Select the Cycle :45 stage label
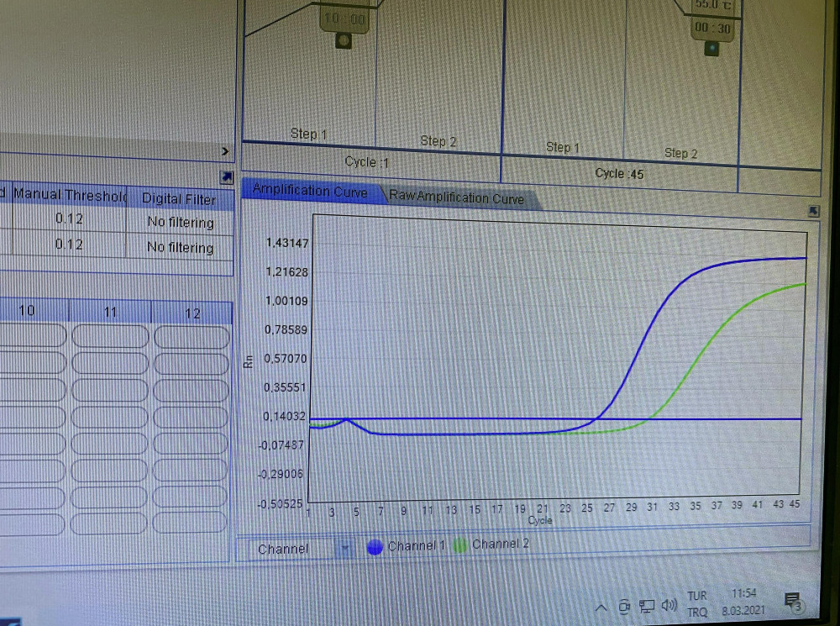Image resolution: width=840 pixels, height=626 pixels. [x=619, y=174]
